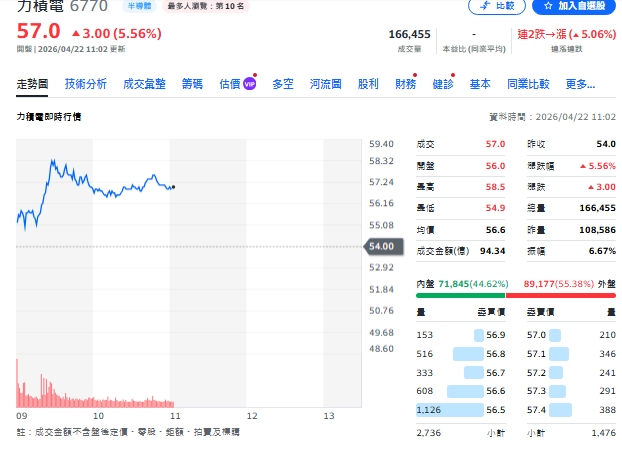Viewport: 622px width, 450px height.
Task: Click the bid price 56.6 row
Action: click(461, 391)
